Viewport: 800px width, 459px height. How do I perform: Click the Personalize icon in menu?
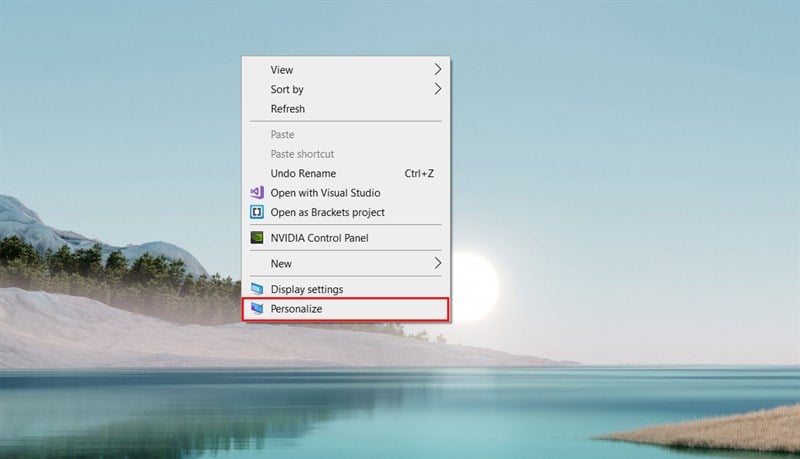pyautogui.click(x=256, y=310)
